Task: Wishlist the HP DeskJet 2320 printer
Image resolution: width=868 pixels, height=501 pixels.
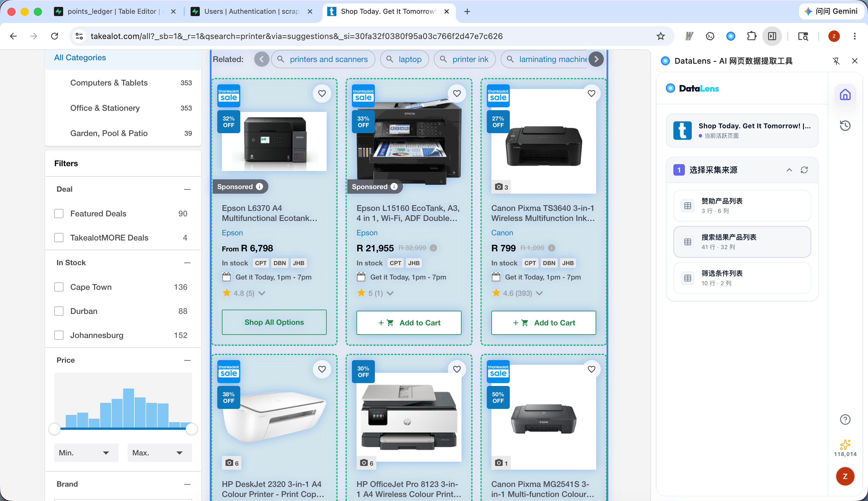Action: (x=322, y=369)
